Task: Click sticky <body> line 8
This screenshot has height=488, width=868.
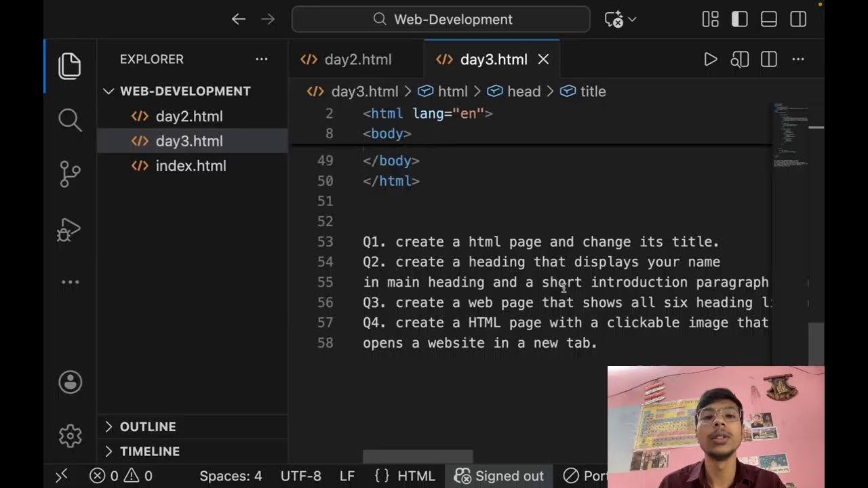Action: [387, 134]
